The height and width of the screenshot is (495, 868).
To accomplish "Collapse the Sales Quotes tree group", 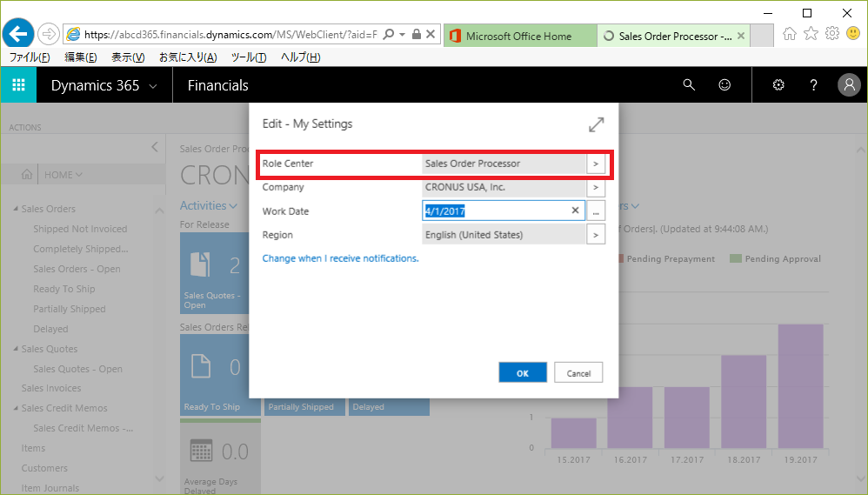I will (16, 349).
